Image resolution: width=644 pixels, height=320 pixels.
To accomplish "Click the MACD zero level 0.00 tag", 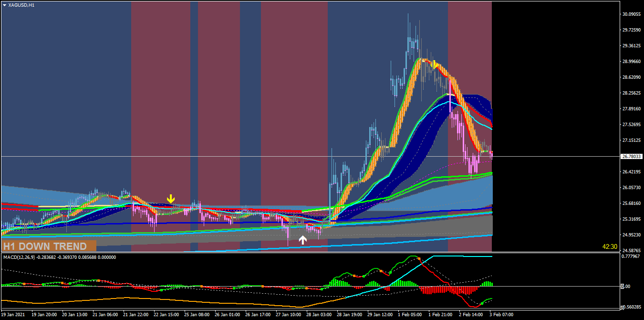I will 626,287.
